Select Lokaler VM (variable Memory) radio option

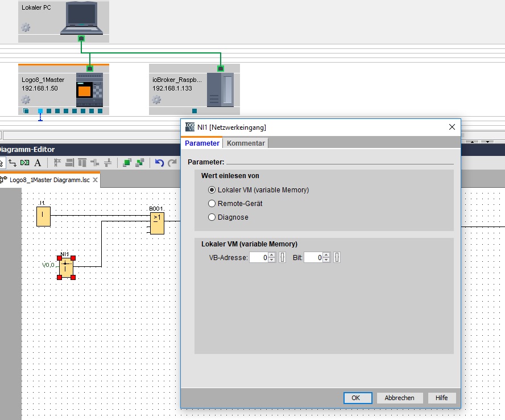(x=212, y=190)
